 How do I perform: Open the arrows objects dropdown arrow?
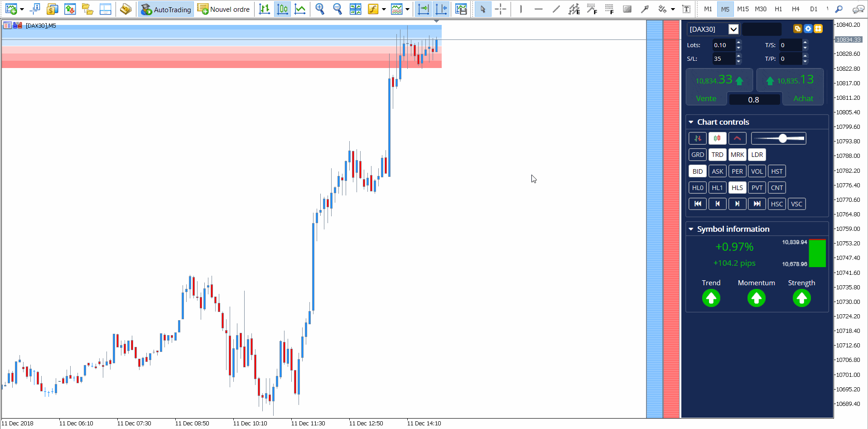(x=673, y=9)
